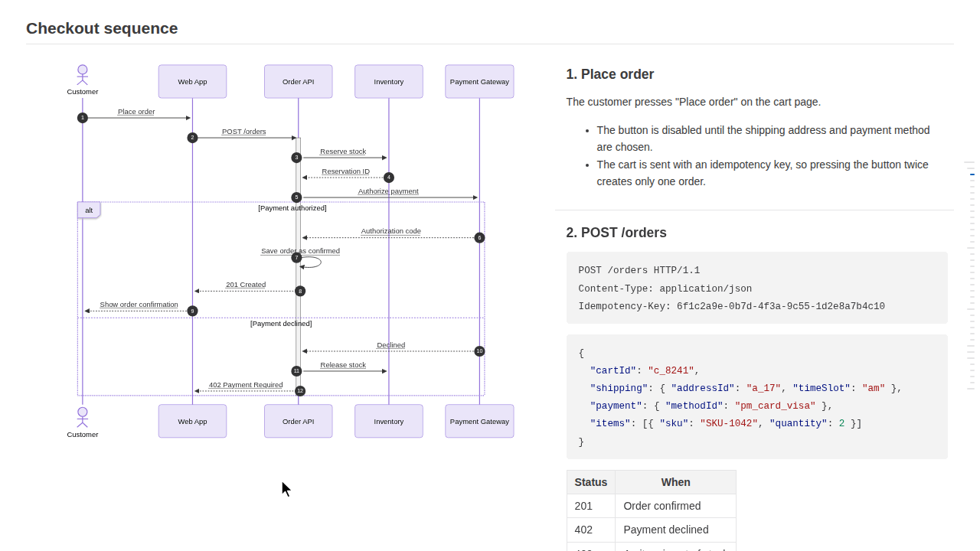Click the bottom Web App participant box
Viewport: 980px width, 551px height.
pyautogui.click(x=192, y=421)
